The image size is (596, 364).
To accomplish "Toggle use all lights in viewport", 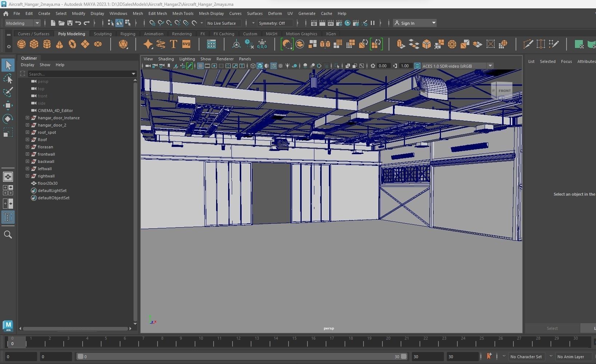I will pos(287,66).
